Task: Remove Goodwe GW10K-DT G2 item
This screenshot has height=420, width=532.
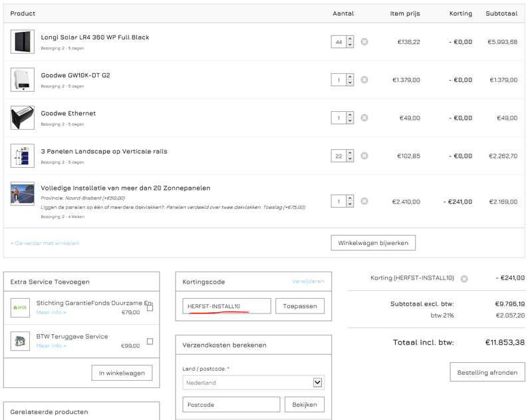Action: click(364, 80)
